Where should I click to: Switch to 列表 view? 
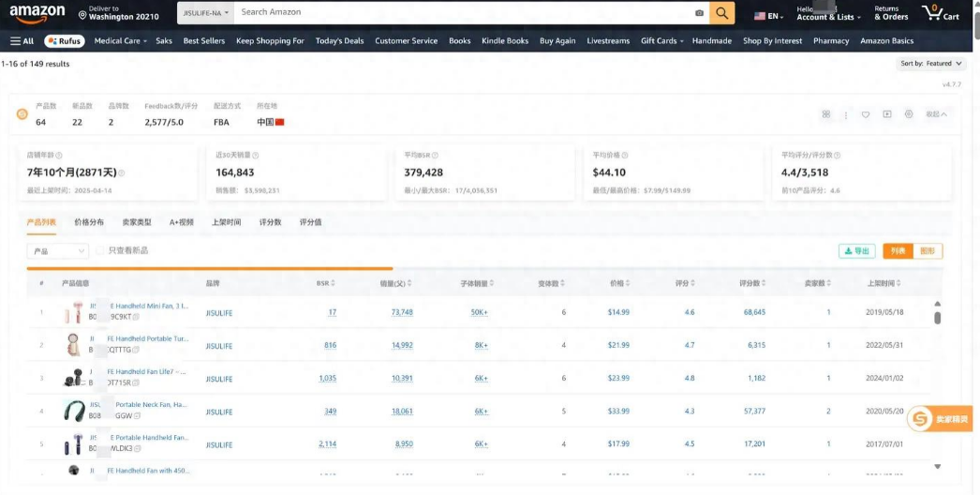pyautogui.click(x=898, y=251)
